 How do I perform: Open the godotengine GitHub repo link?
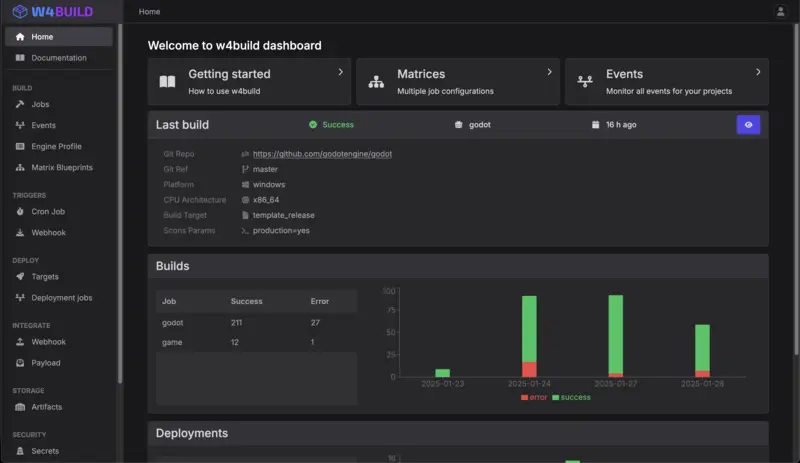(322, 154)
